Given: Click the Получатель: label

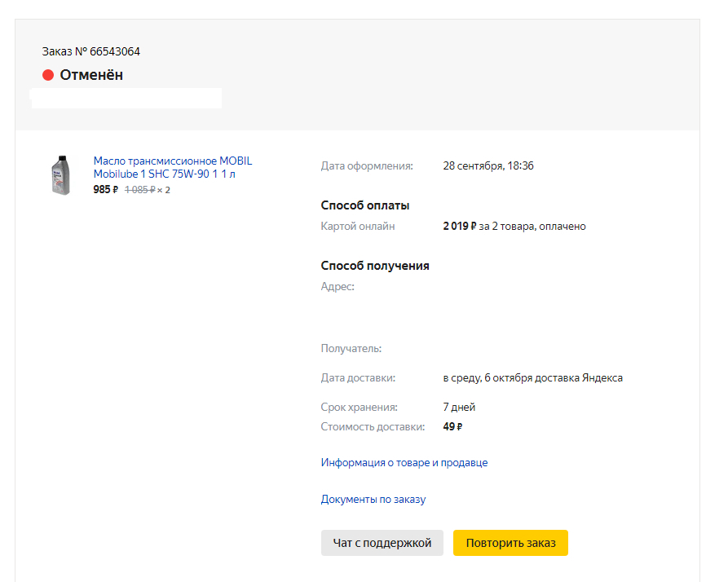Looking at the screenshot, I should coord(351,348).
